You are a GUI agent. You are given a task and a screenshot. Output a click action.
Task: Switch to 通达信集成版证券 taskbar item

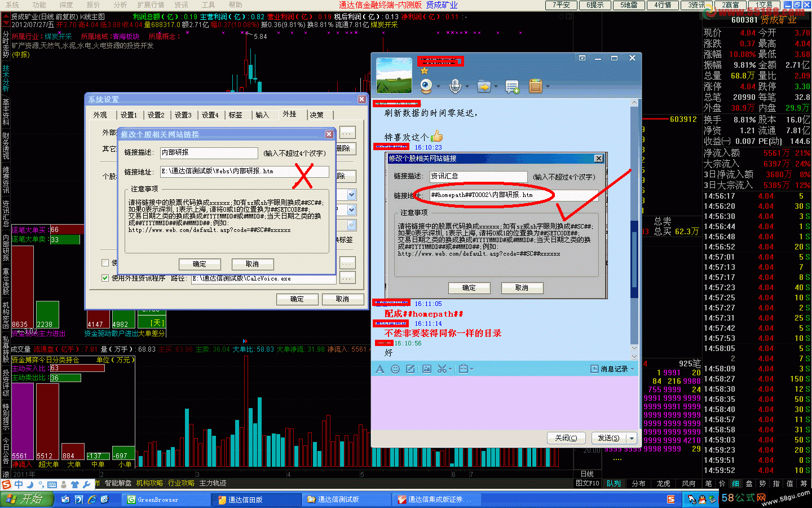[x=437, y=500]
